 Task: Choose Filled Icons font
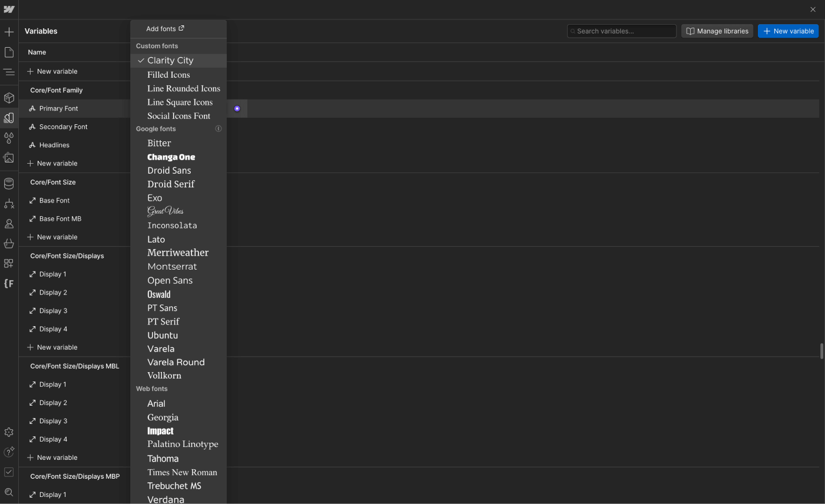point(178,75)
